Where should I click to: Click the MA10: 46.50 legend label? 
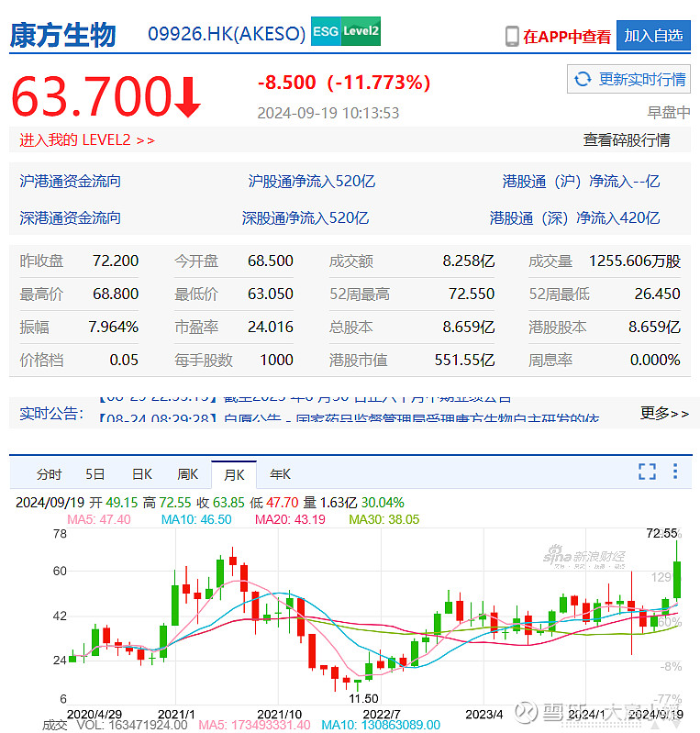point(196,519)
